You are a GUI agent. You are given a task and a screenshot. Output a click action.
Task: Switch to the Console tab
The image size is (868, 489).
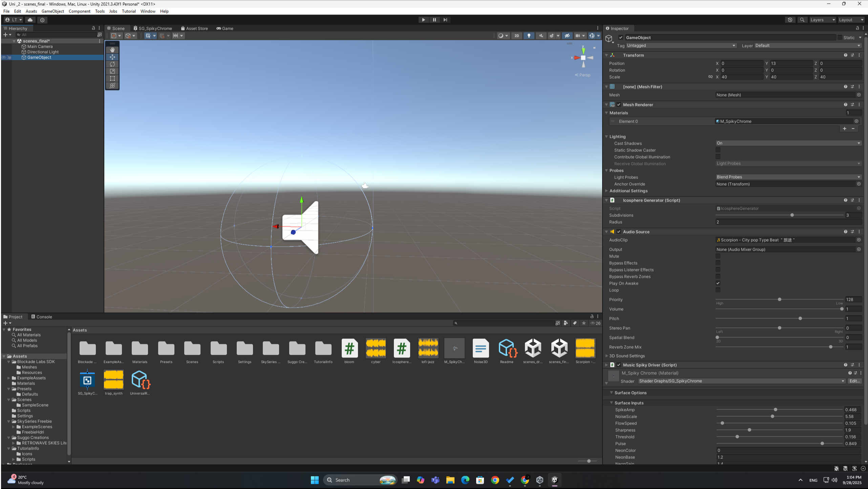(42, 317)
